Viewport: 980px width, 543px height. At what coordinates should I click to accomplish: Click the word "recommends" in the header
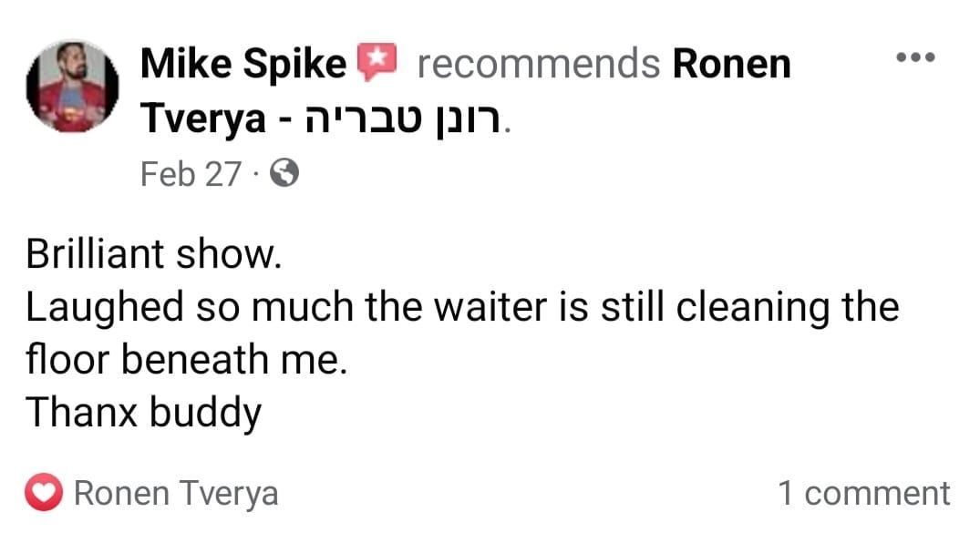click(x=538, y=65)
